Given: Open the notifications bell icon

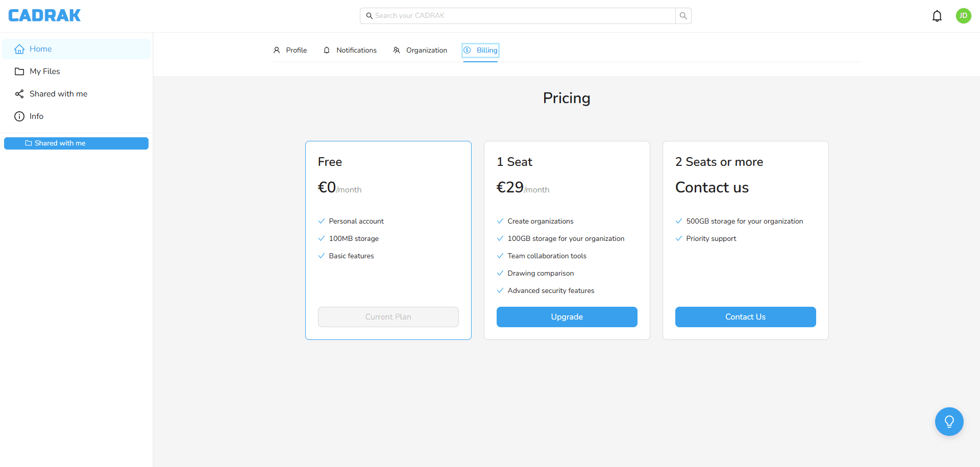Looking at the screenshot, I should pos(937,15).
